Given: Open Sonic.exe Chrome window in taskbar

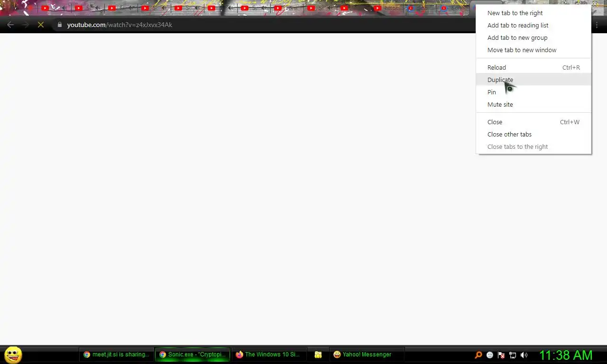Looking at the screenshot, I should click(x=193, y=355).
